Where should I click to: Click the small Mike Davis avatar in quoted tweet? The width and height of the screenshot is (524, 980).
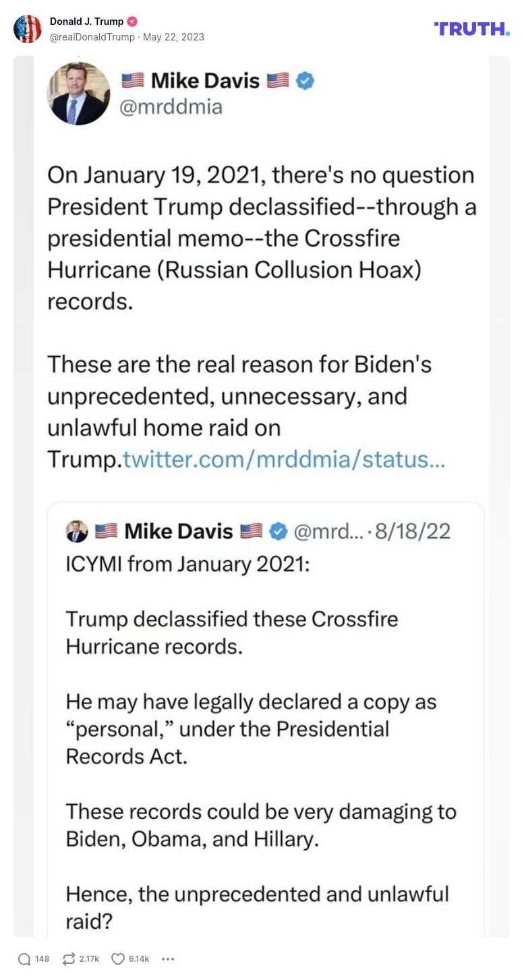74,531
